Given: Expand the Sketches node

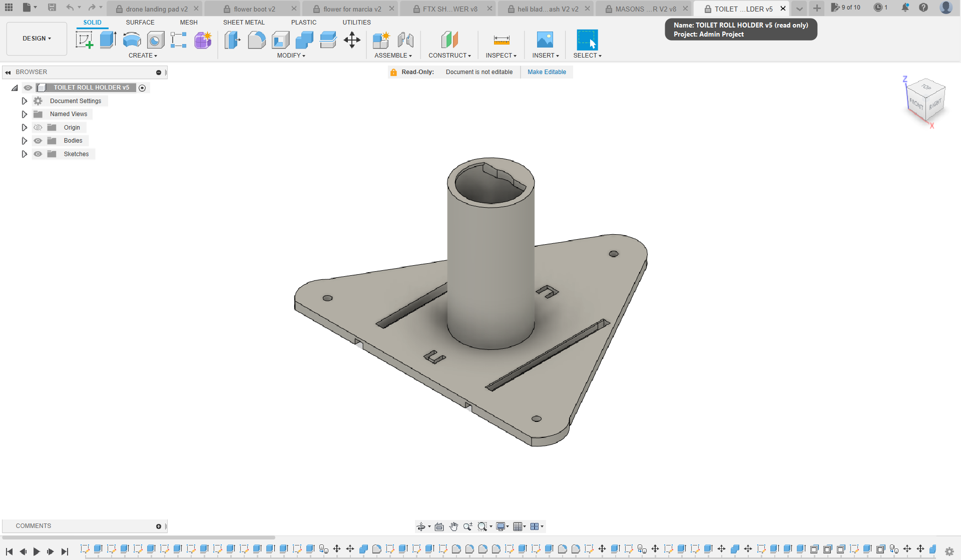Looking at the screenshot, I should click(x=24, y=154).
